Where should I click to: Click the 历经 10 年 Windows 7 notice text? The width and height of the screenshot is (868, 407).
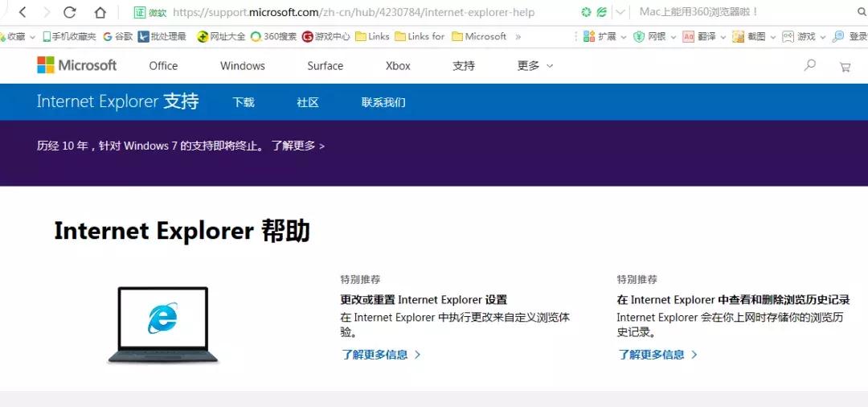[x=150, y=146]
